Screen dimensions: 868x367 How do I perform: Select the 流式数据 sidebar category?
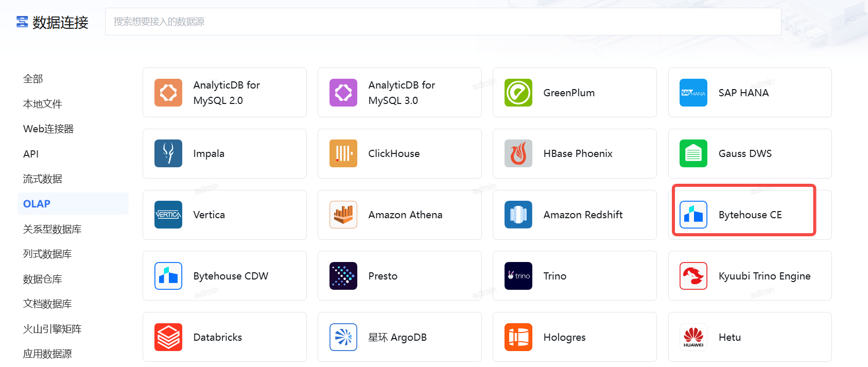click(42, 179)
